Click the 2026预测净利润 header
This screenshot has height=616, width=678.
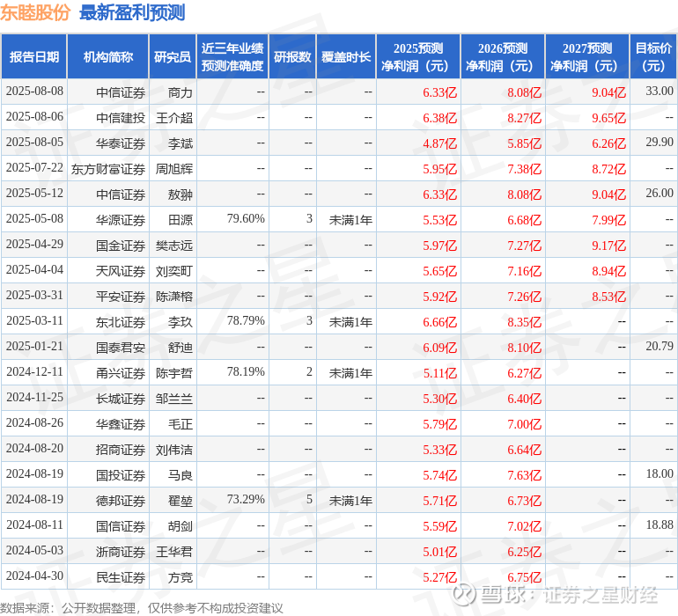(503, 56)
